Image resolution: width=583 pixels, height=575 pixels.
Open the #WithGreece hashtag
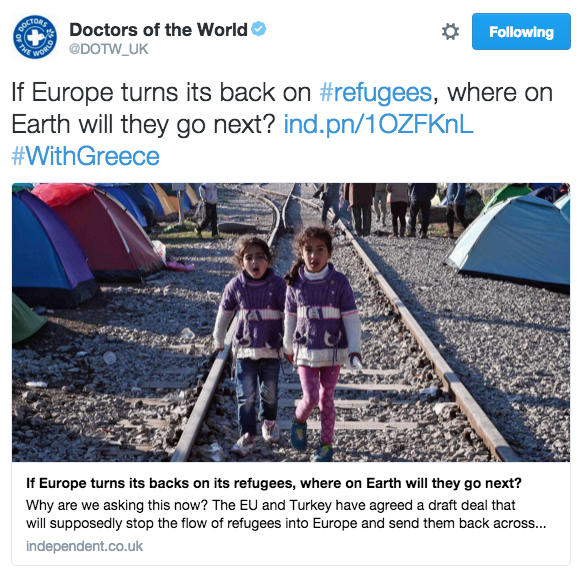tap(86, 156)
